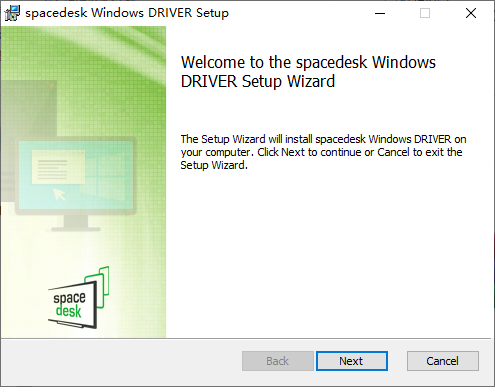The height and width of the screenshot is (387, 495).
Task: Minimize the setup wizard window
Action: coord(380,13)
